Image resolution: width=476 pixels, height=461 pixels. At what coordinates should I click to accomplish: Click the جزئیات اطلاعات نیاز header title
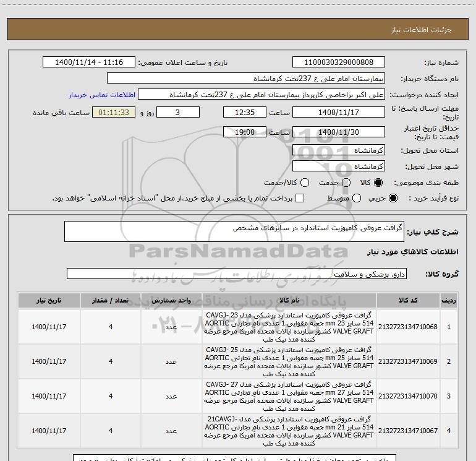(x=422, y=30)
